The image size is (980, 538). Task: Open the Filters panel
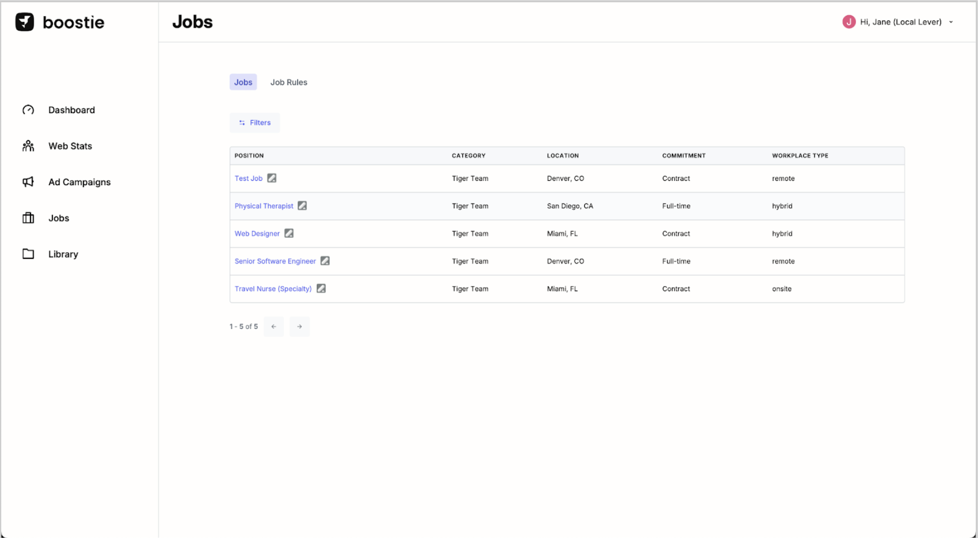254,123
